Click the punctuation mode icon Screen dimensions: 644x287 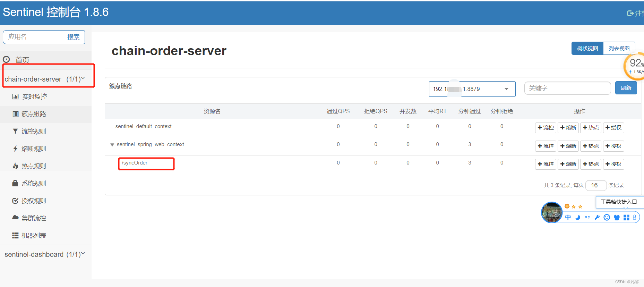587,217
